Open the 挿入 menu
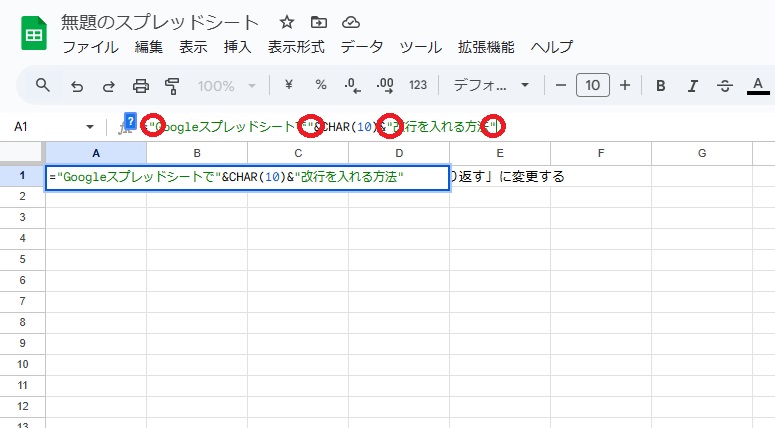 (237, 47)
